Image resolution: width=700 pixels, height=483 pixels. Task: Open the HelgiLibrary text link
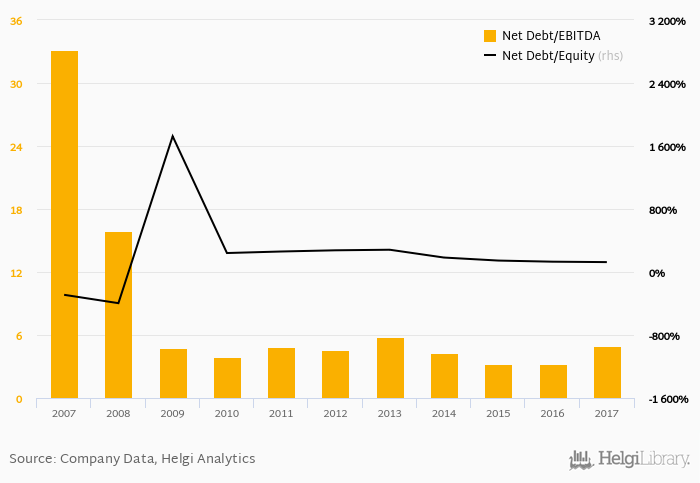coord(643,459)
